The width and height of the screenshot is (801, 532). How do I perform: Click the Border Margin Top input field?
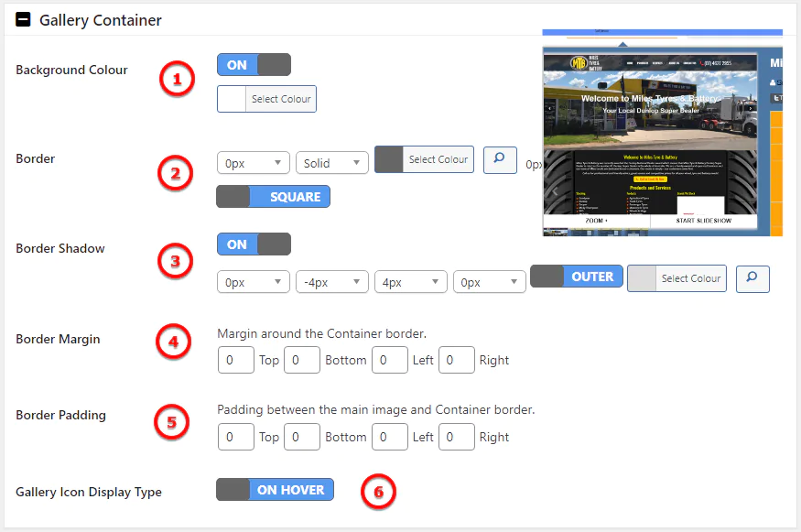tap(235, 360)
